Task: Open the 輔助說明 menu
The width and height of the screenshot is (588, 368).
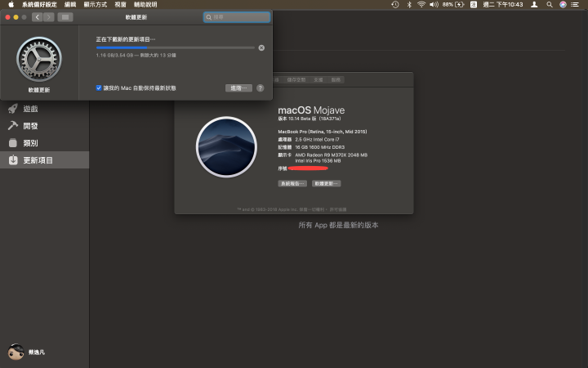Action: (145, 5)
